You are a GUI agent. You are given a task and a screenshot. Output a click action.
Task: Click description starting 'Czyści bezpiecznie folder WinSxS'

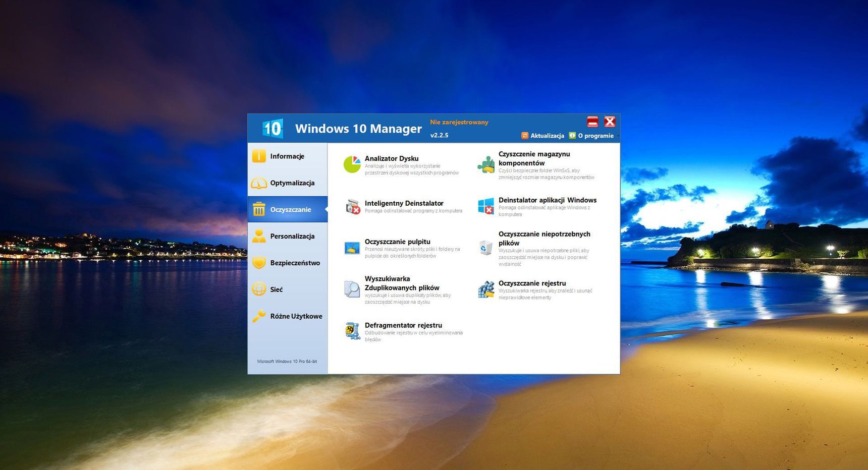click(x=547, y=174)
